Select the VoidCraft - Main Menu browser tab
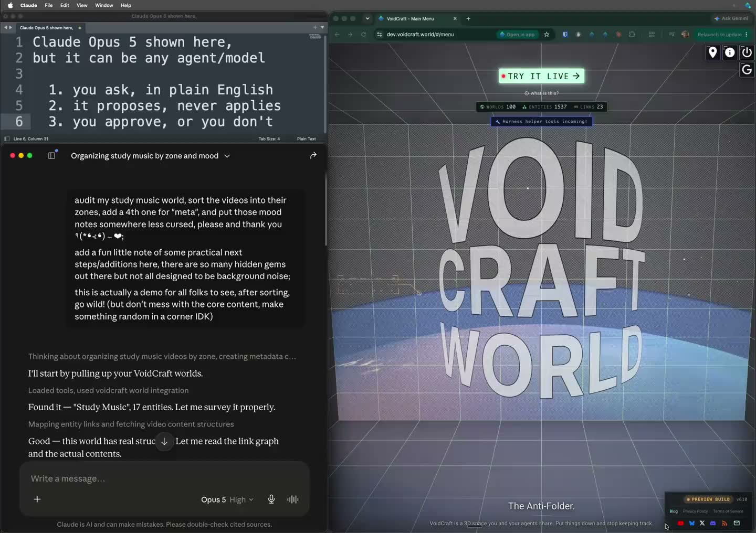Viewport: 756px width, 533px height. pos(417,18)
